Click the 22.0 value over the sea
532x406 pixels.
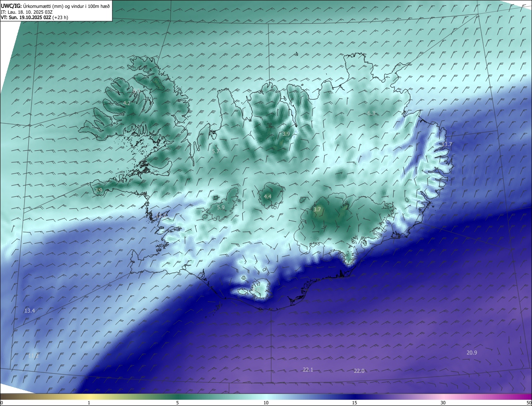[359, 371]
